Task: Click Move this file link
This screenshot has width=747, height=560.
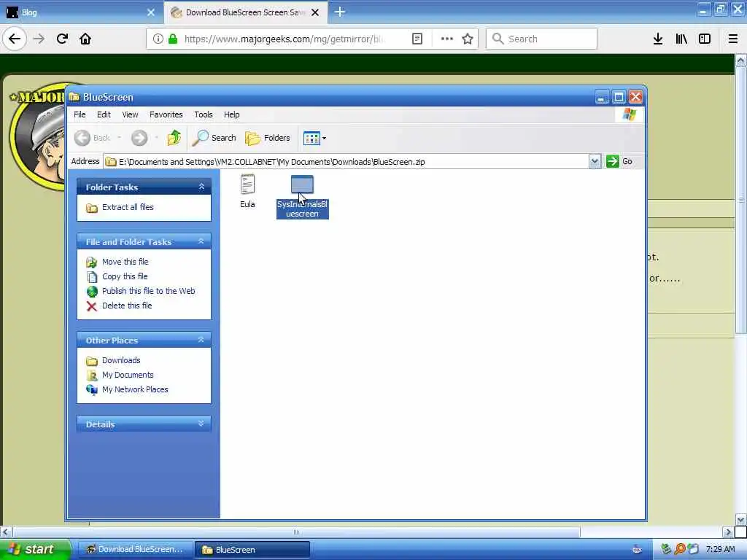Action: [125, 262]
